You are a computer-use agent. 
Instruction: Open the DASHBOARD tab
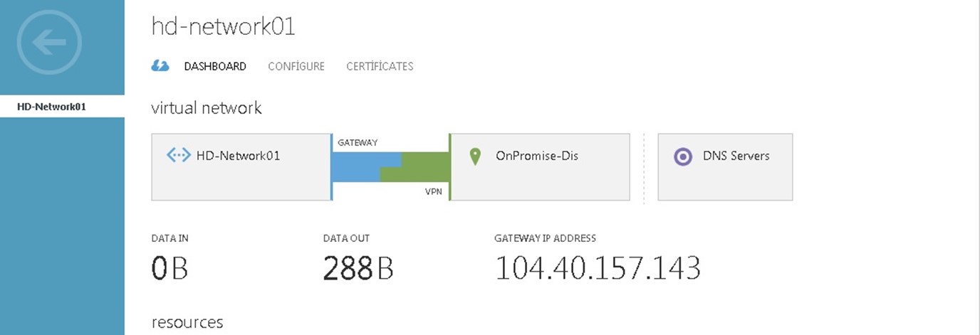tap(215, 66)
